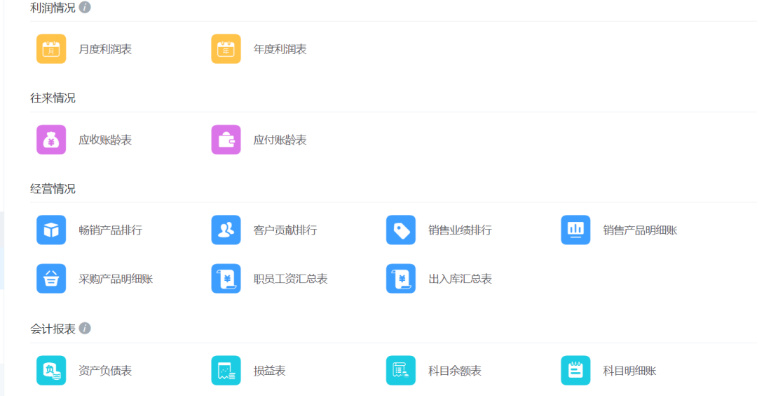
Task: Open the 资产负债表 text link
Action: pyautogui.click(x=105, y=371)
